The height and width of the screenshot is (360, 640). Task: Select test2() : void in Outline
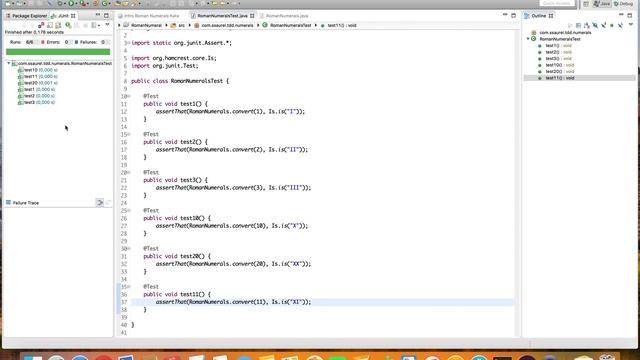[555, 52]
